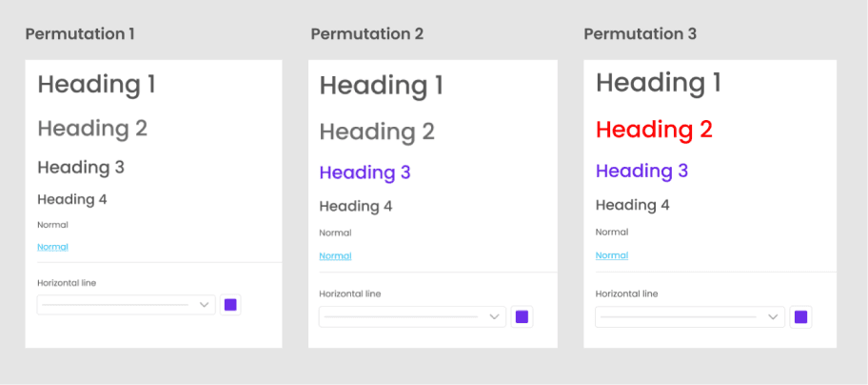Click the blue Normal link in Permutation 2
The width and height of the screenshot is (868, 385).
tap(335, 256)
